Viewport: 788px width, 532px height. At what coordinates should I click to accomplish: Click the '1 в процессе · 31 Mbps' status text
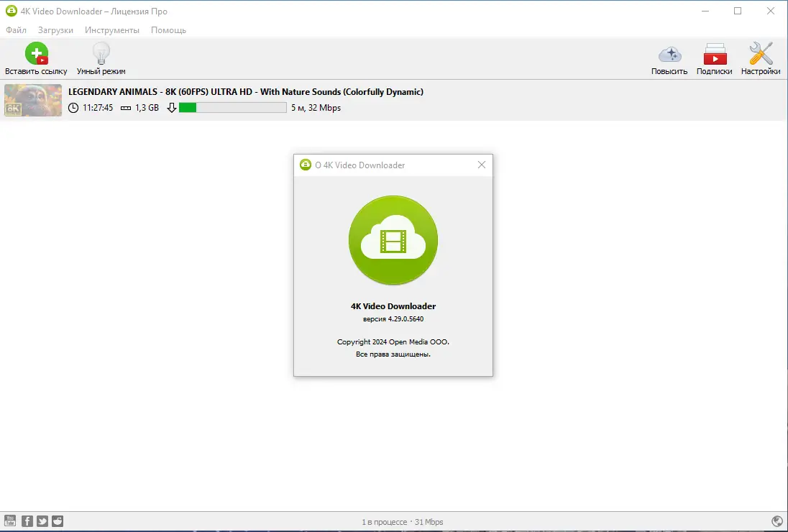pyautogui.click(x=403, y=522)
